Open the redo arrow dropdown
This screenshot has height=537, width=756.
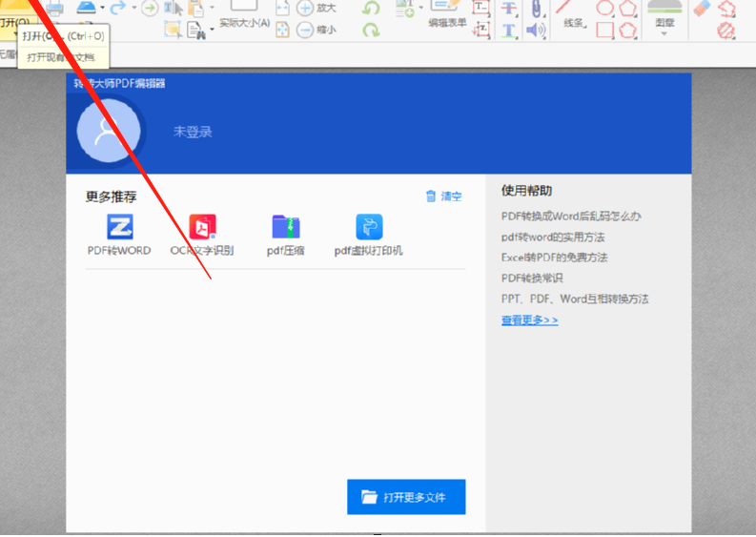tap(134, 8)
